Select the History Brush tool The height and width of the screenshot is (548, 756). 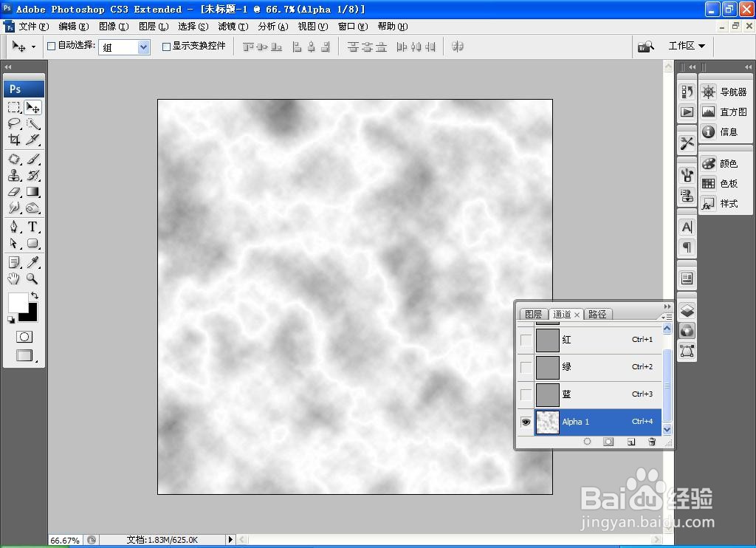32,175
